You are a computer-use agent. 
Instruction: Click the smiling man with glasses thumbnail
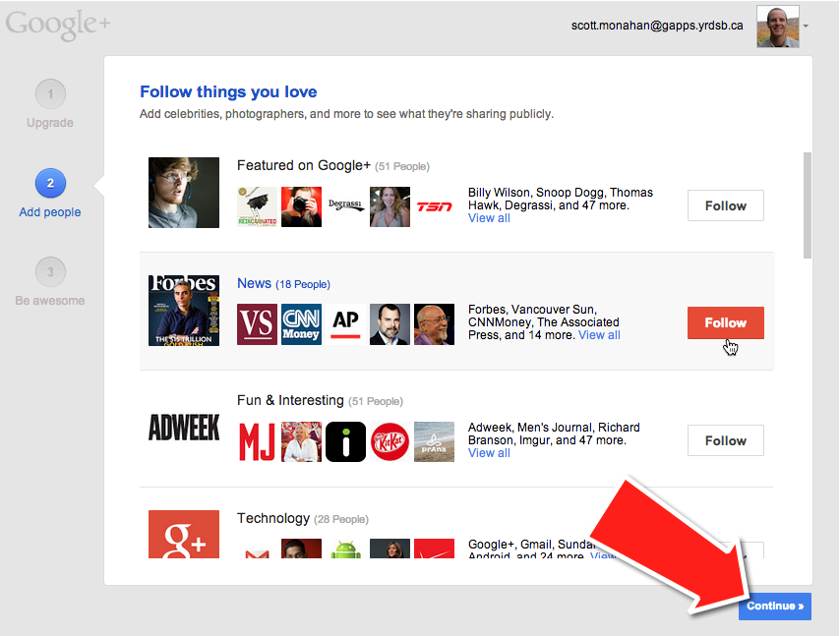point(434,324)
